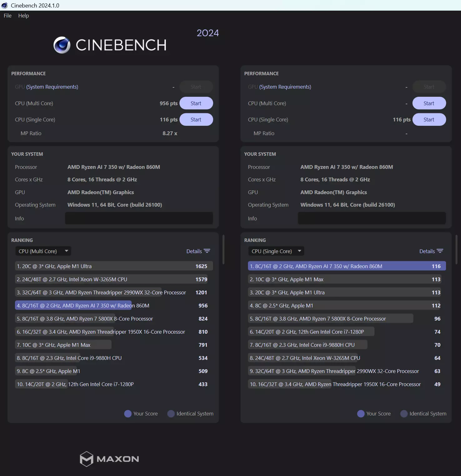Open the File menu
The height and width of the screenshot is (476, 461).
coord(7,16)
